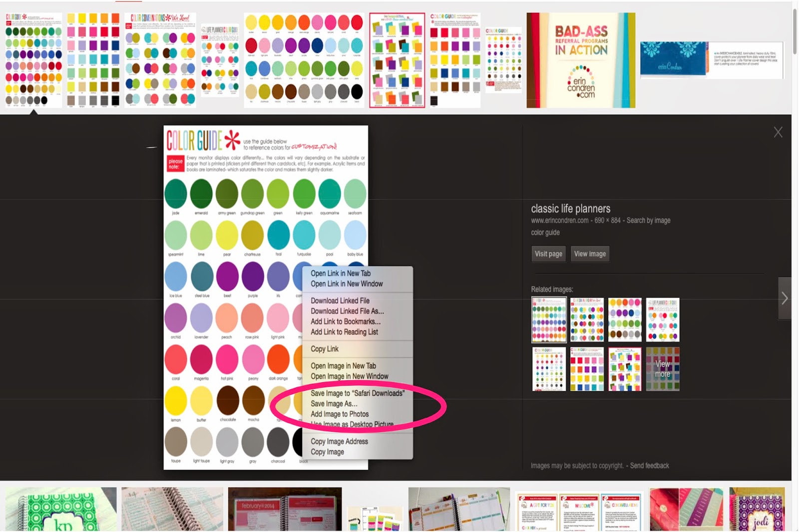Choose Open Image in New Tab

(x=343, y=366)
